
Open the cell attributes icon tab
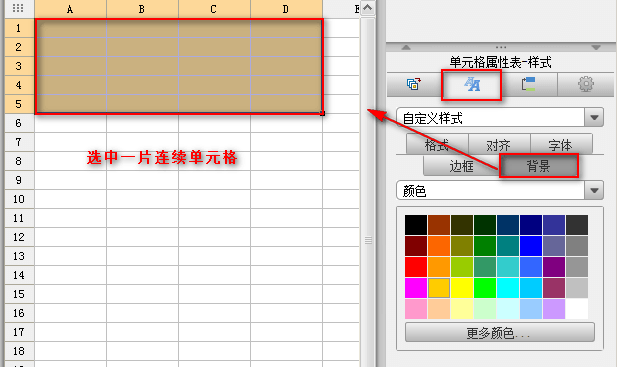(528, 84)
